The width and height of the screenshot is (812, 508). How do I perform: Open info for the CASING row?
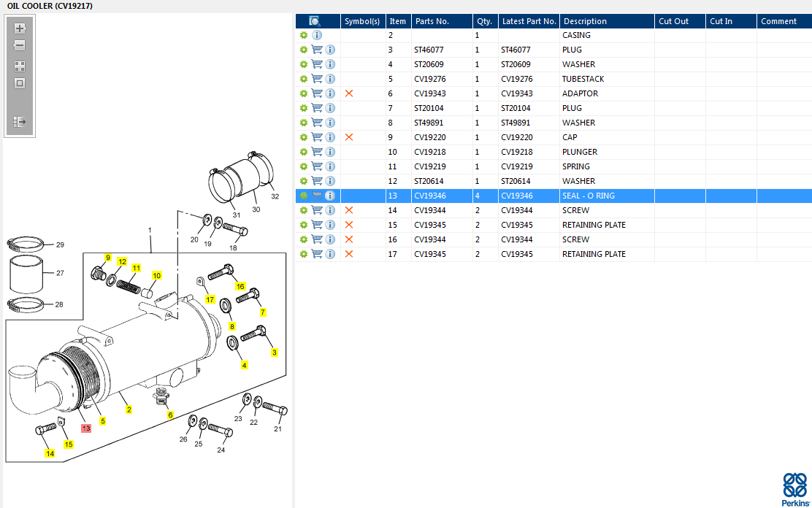(317, 35)
